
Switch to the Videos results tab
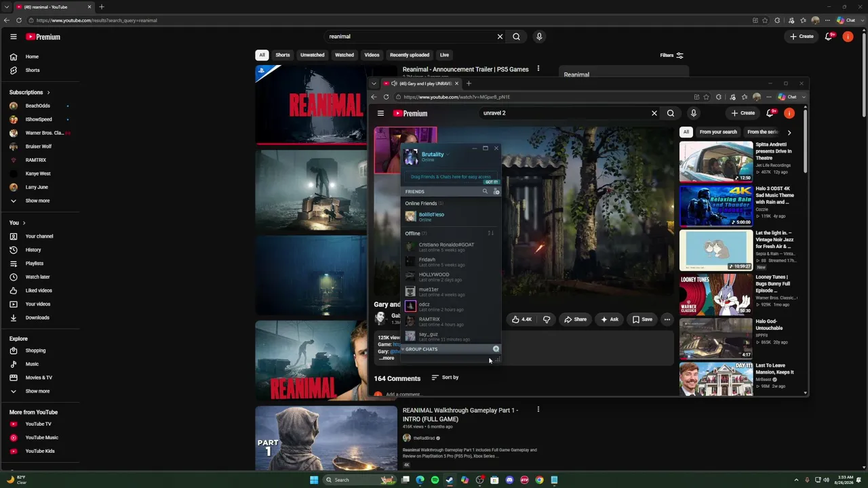click(x=372, y=55)
